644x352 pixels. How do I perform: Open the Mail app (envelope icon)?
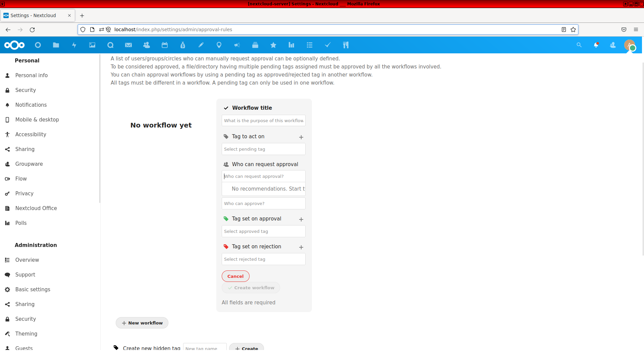point(128,45)
